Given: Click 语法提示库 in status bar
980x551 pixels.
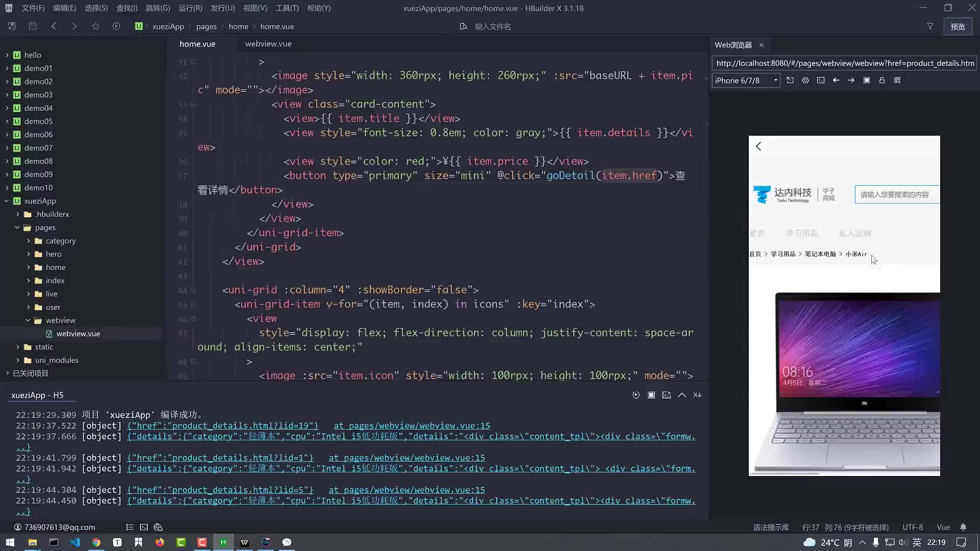Looking at the screenshot, I should [771, 528].
